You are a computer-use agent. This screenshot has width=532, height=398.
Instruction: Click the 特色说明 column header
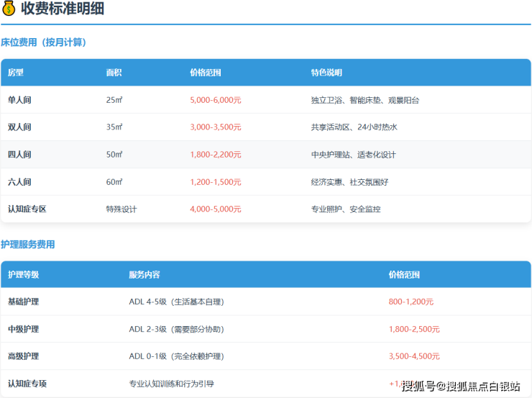(326, 73)
